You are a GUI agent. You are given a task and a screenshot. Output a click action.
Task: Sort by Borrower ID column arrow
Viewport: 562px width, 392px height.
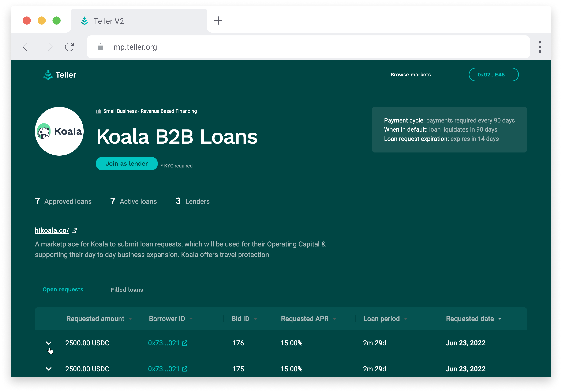pyautogui.click(x=191, y=319)
